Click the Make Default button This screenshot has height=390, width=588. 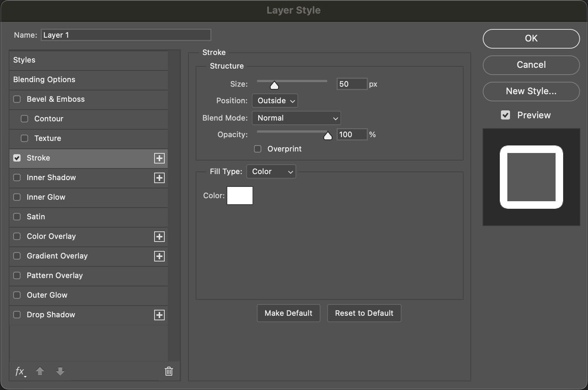pyautogui.click(x=288, y=313)
